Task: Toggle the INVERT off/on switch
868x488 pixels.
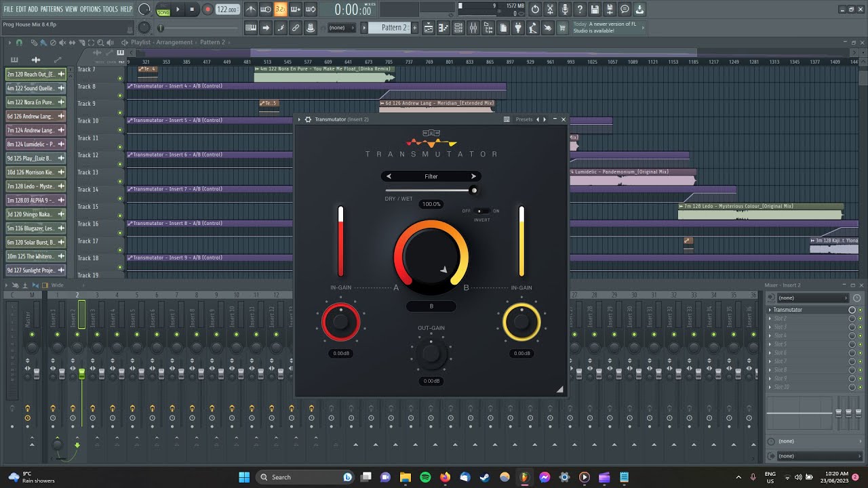Action: [x=481, y=211]
